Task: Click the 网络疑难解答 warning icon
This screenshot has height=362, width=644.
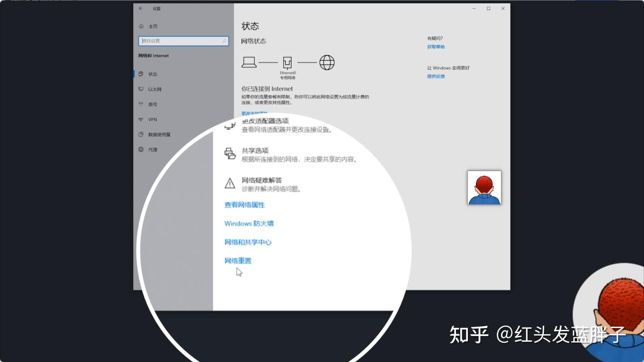Action: 230,183
